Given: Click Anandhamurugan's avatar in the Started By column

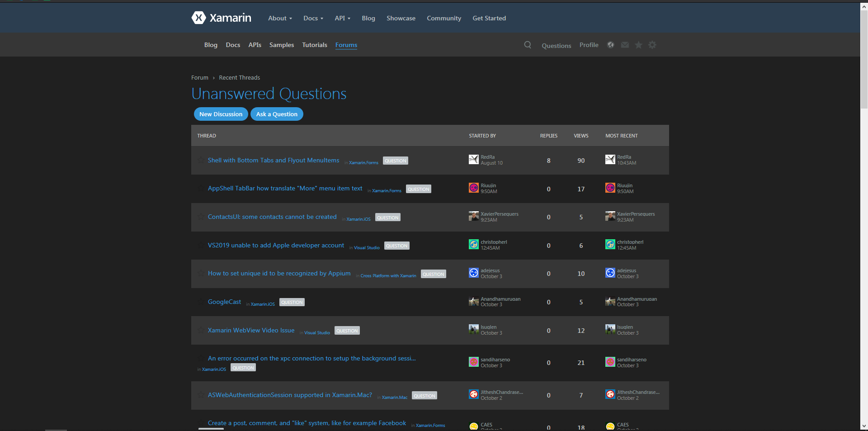Looking at the screenshot, I should [474, 301].
